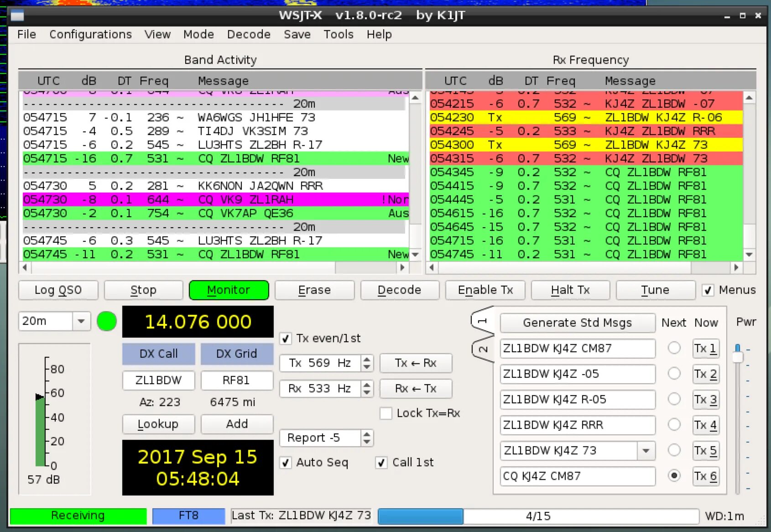Click the Tune button
This screenshot has width=771, height=532.
click(x=655, y=290)
